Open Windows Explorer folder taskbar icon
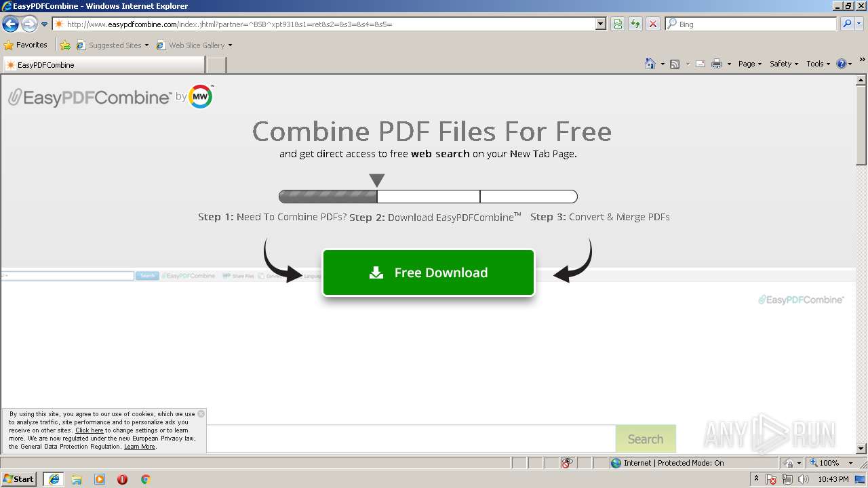 coord(77,479)
